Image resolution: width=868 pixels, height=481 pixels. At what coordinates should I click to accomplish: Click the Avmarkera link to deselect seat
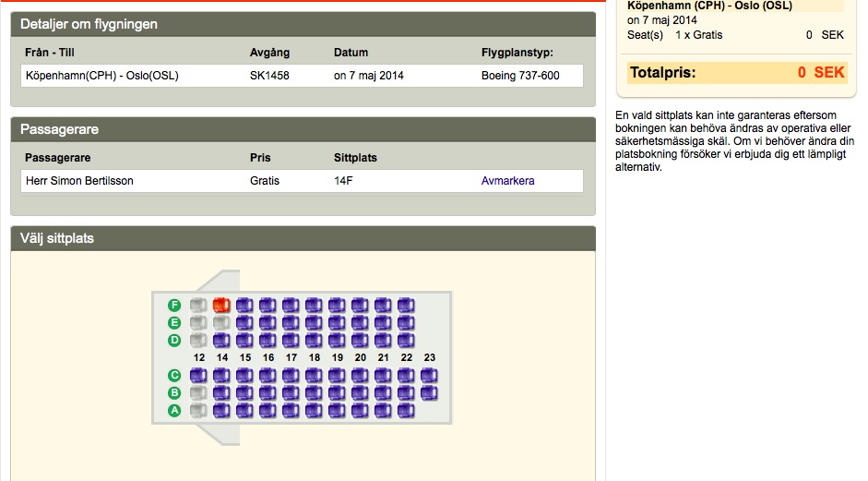coord(507,181)
